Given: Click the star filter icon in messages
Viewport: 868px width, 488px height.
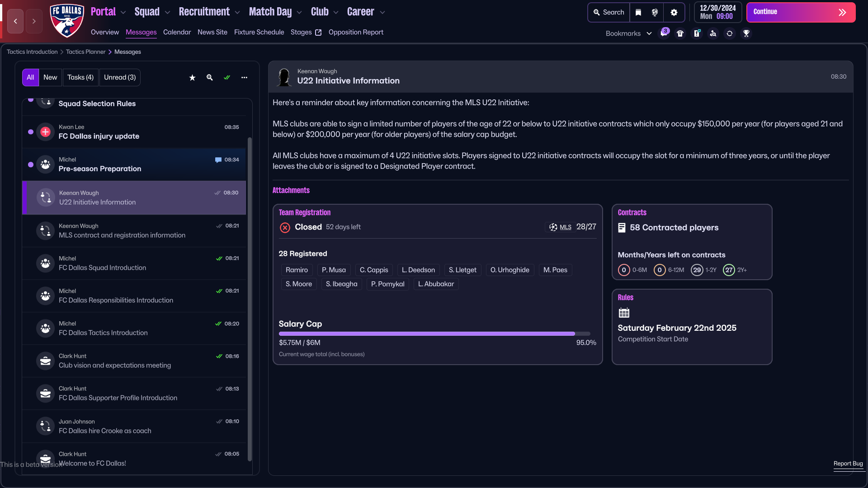Looking at the screenshot, I should pyautogui.click(x=192, y=78).
